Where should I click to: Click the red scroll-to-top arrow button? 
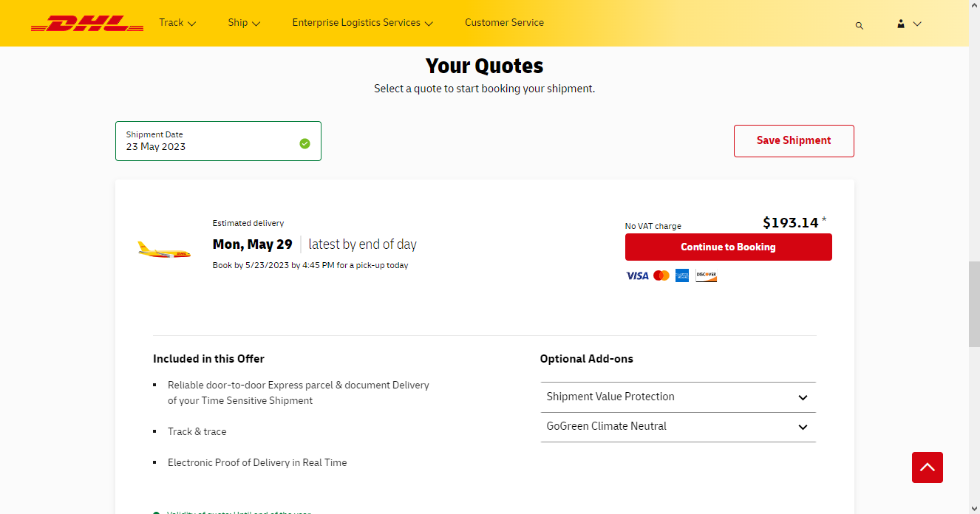(928, 467)
